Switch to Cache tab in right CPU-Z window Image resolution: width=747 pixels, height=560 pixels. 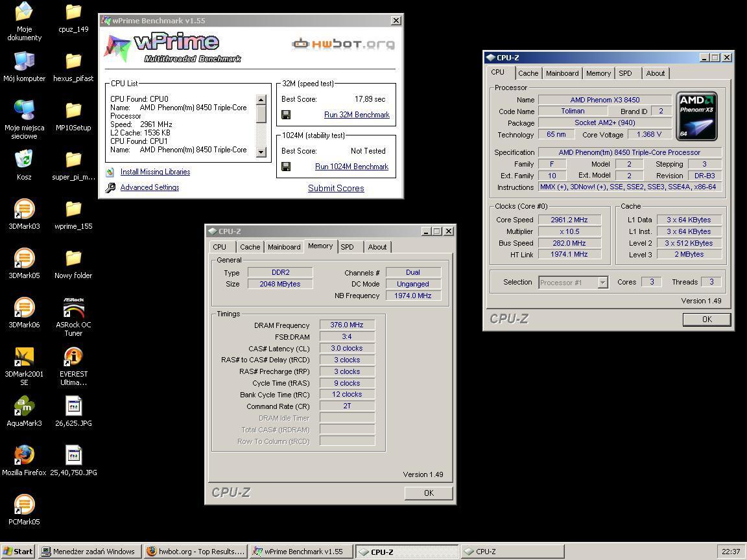coord(528,73)
